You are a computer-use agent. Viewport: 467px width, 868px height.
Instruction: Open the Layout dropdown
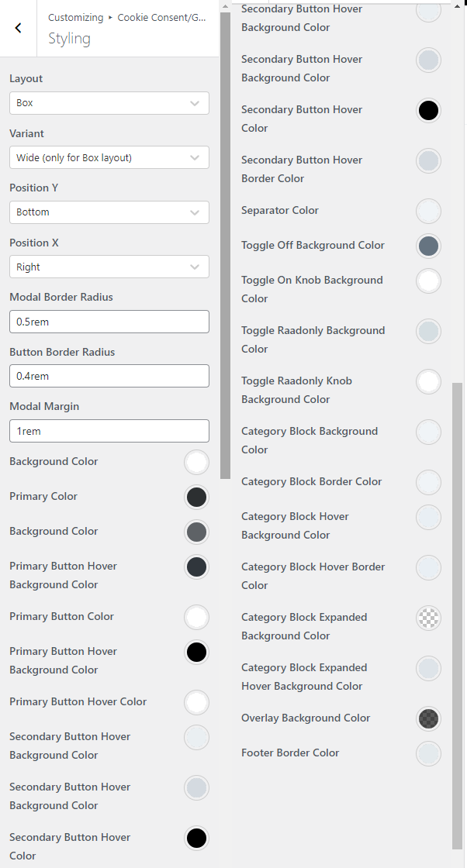pyautogui.click(x=109, y=103)
